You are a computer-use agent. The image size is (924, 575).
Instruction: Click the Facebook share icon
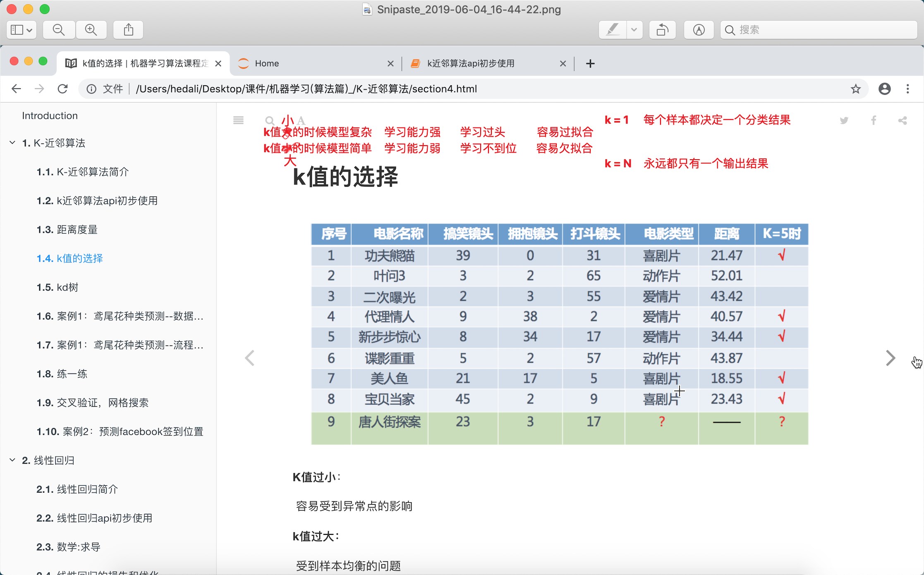click(874, 120)
